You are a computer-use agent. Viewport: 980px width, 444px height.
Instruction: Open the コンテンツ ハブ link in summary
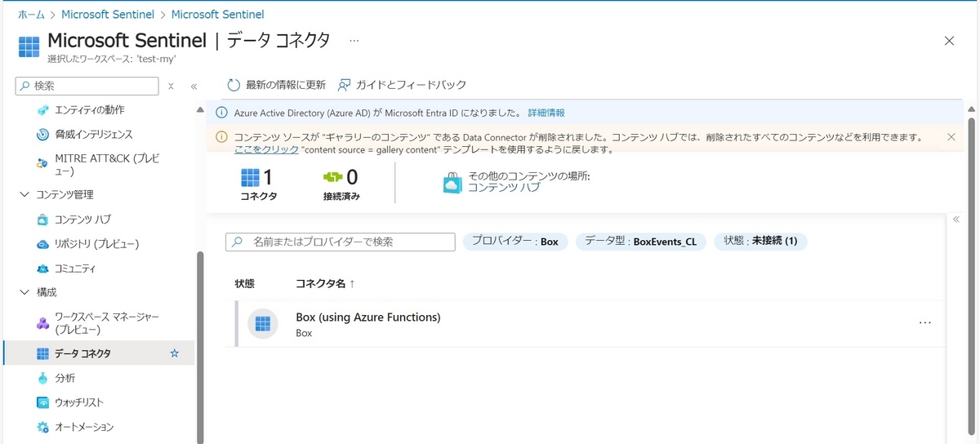(x=504, y=187)
